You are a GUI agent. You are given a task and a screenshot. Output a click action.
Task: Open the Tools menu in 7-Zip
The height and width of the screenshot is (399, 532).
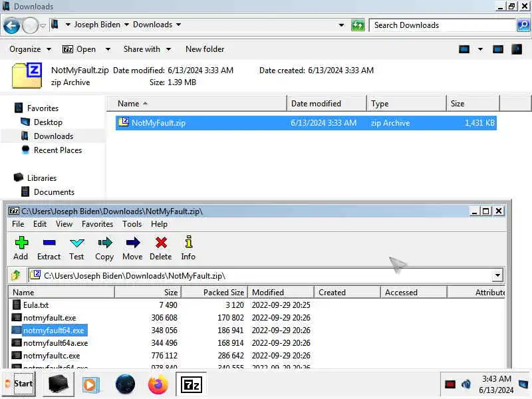click(x=132, y=224)
